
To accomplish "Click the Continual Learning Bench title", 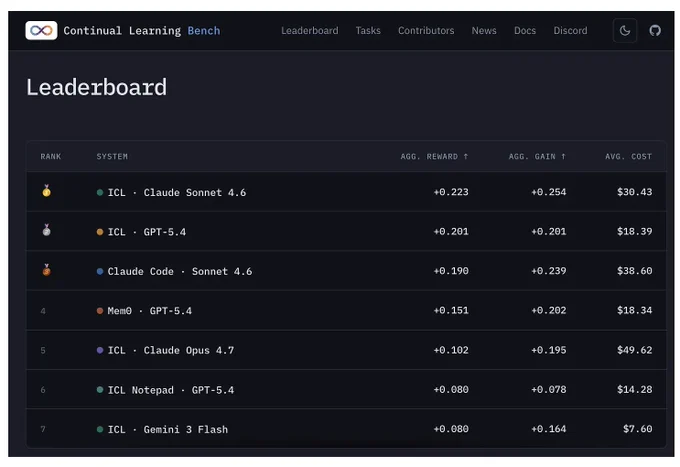I will click(142, 31).
